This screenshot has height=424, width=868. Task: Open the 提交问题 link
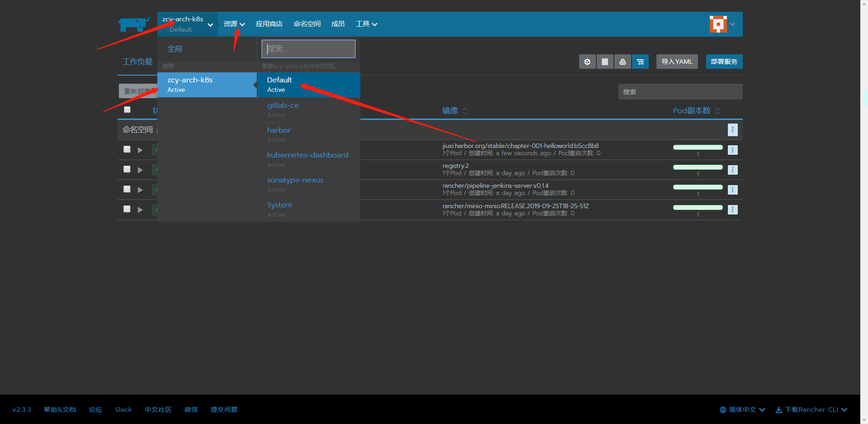[224, 410]
